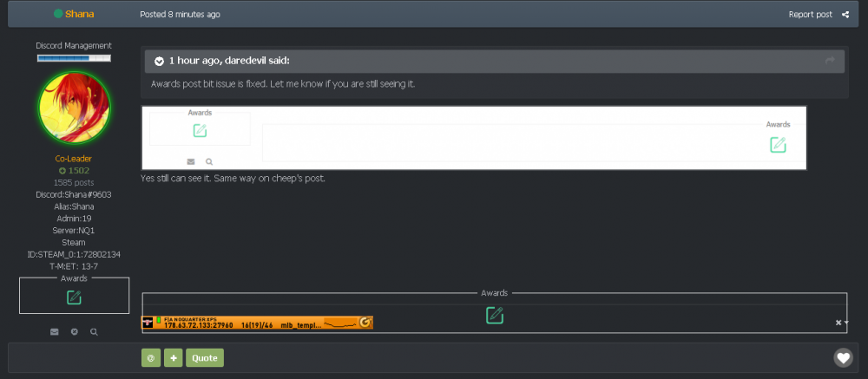The image size is (868, 379).
Task: Add post to multiquote with + button
Action: click(174, 358)
